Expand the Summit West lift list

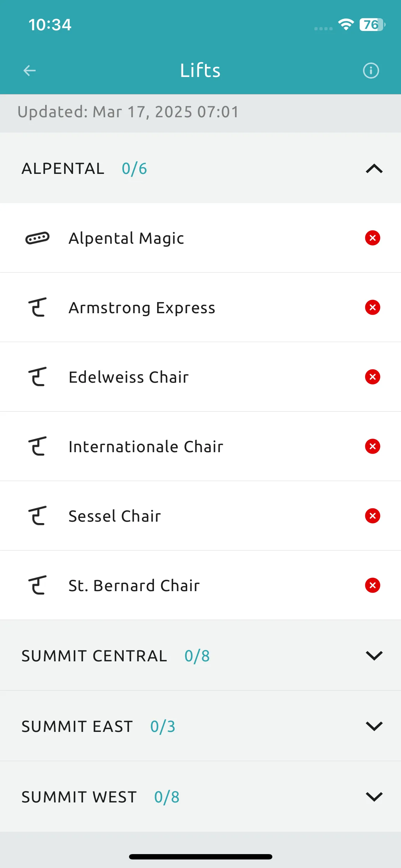pyautogui.click(x=200, y=797)
